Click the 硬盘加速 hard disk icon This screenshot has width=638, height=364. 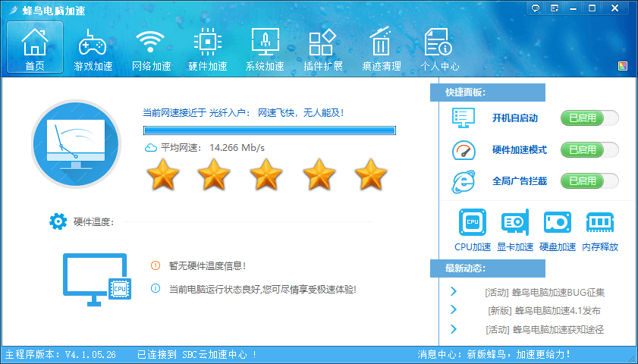558,223
